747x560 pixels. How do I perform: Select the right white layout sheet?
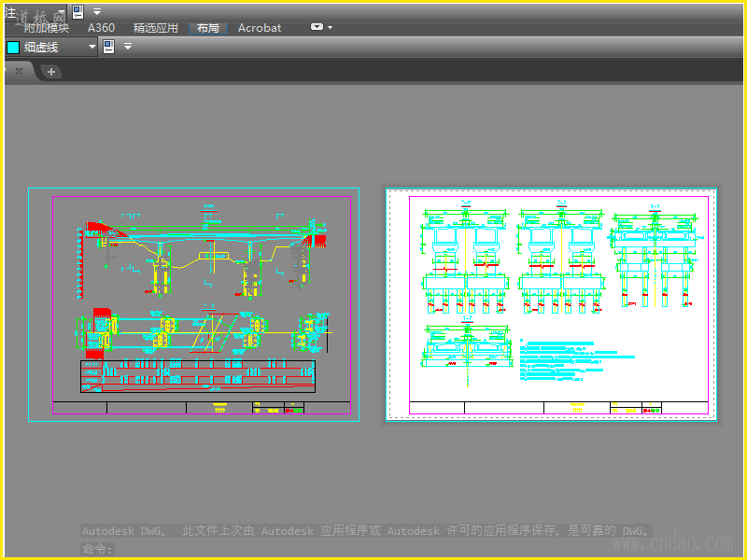point(551,303)
